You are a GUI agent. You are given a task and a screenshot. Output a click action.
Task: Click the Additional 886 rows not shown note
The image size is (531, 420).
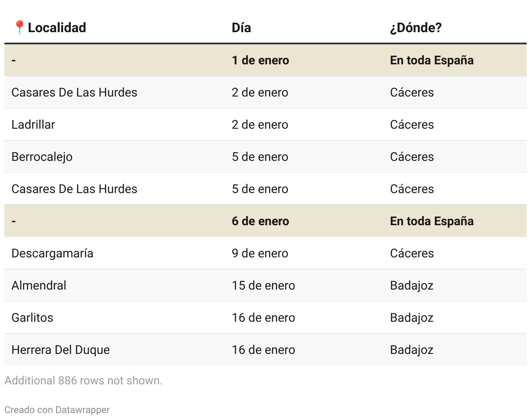click(83, 380)
